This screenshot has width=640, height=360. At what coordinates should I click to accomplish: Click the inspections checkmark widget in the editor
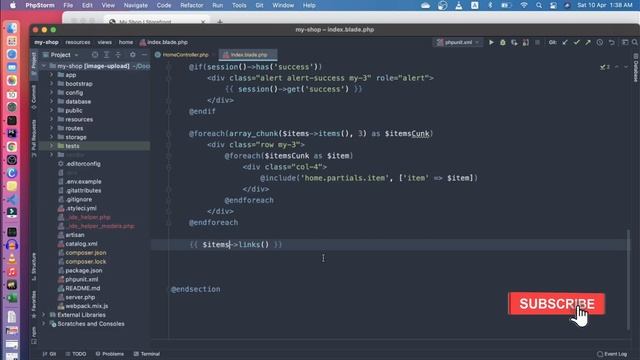tap(605, 67)
